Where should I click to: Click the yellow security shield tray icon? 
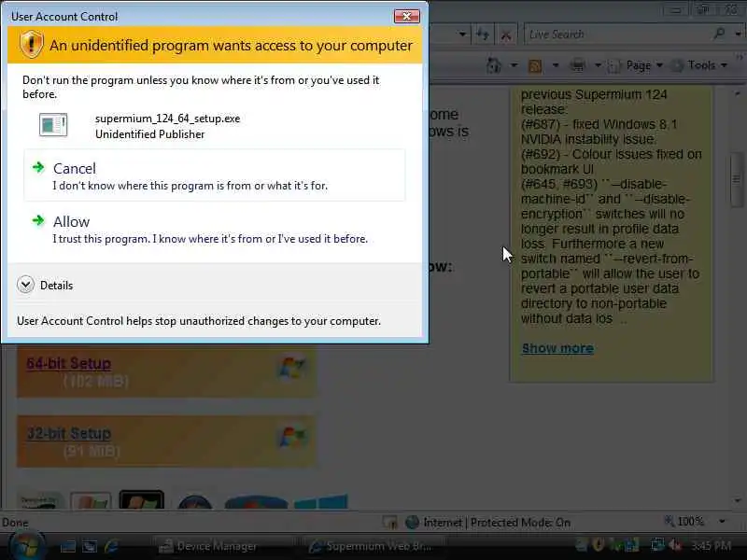tap(599, 545)
